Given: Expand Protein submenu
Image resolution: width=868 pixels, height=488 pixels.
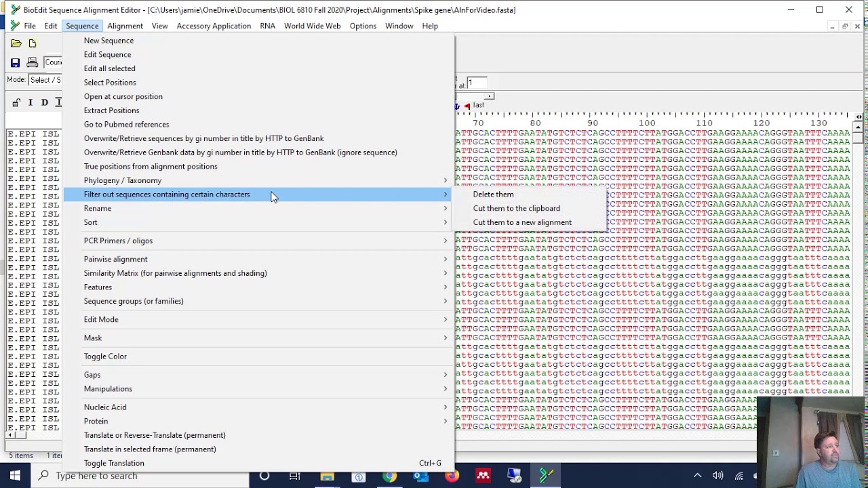Looking at the screenshot, I should (x=258, y=421).
